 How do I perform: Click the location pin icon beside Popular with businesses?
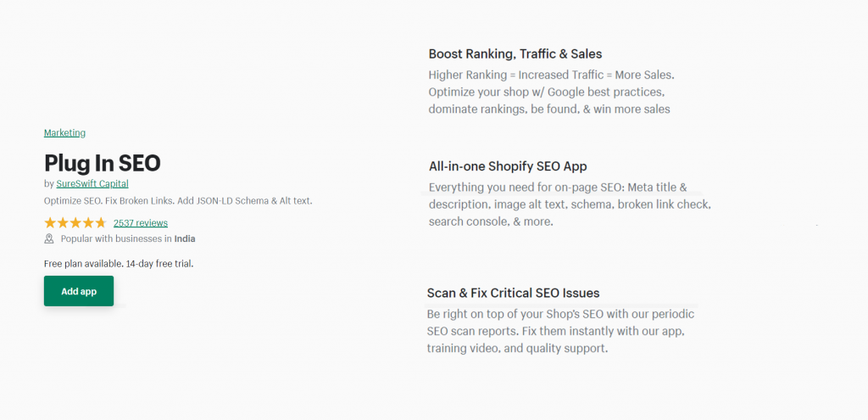(49, 238)
